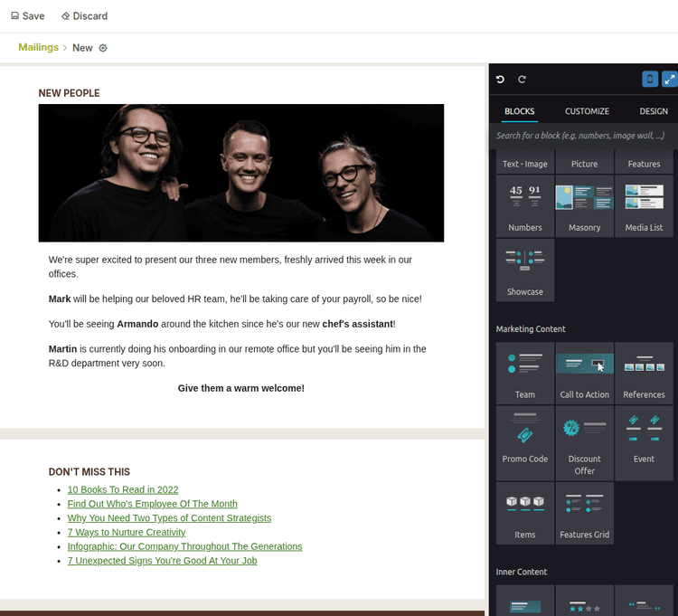Viewport: 678px width, 616px height.
Task: Go back to Mailings breadcrumb
Action: pyautogui.click(x=38, y=47)
